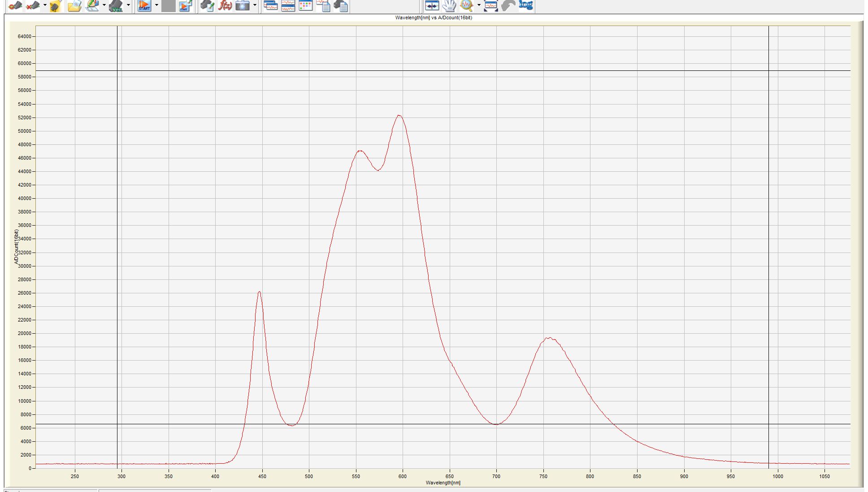Open dropdown next to Ver. icon
Viewport: 868px width, 492px height.
pos(128,5)
